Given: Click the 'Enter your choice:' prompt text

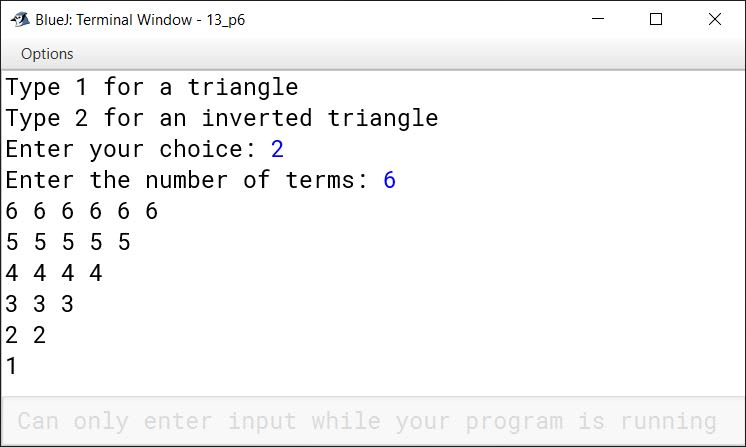Looking at the screenshot, I should (x=131, y=149).
